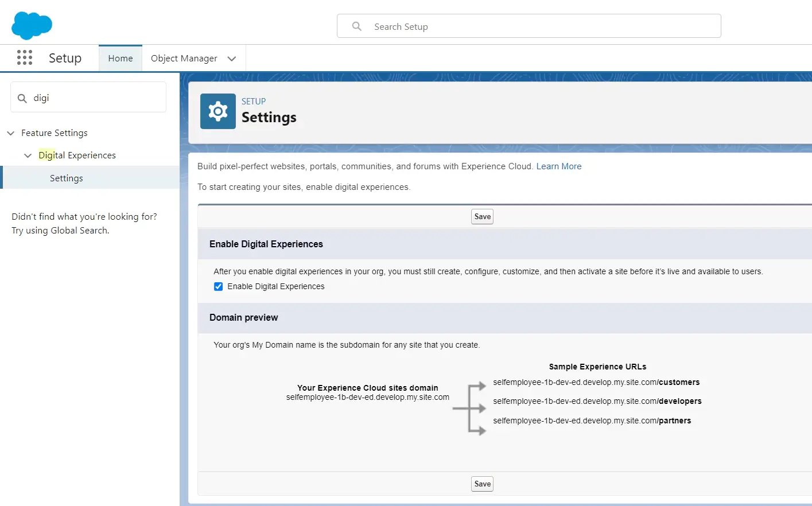Click the Setup app name label
812x506 pixels.
pyautogui.click(x=65, y=58)
